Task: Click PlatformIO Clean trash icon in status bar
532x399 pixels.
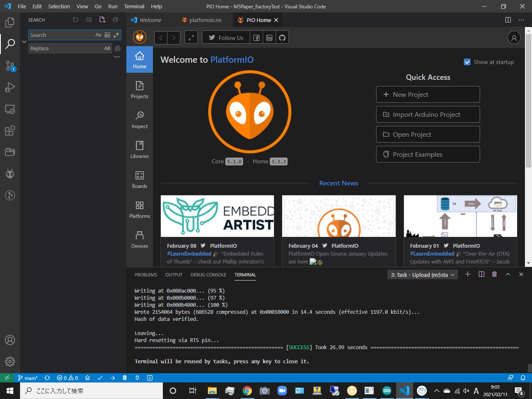Action: point(125,378)
